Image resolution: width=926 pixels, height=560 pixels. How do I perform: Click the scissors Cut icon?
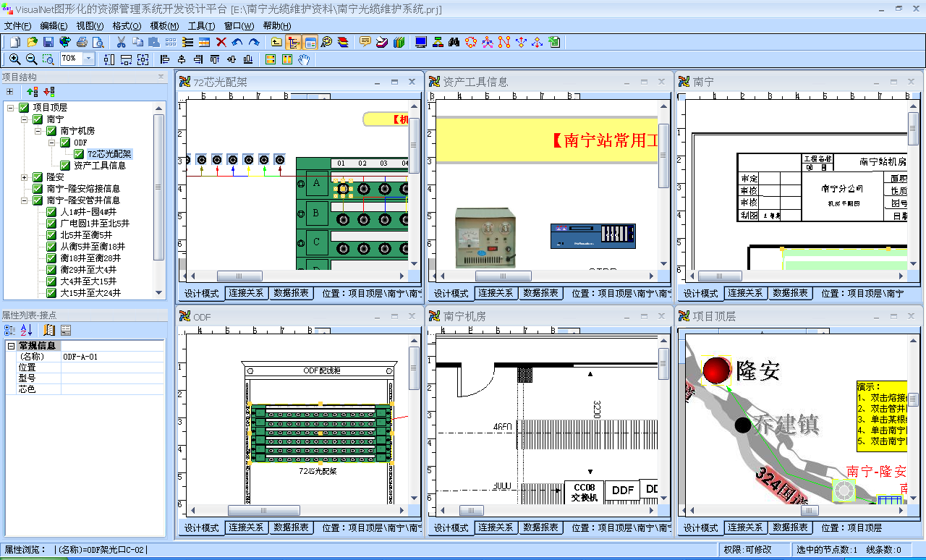pos(121,43)
